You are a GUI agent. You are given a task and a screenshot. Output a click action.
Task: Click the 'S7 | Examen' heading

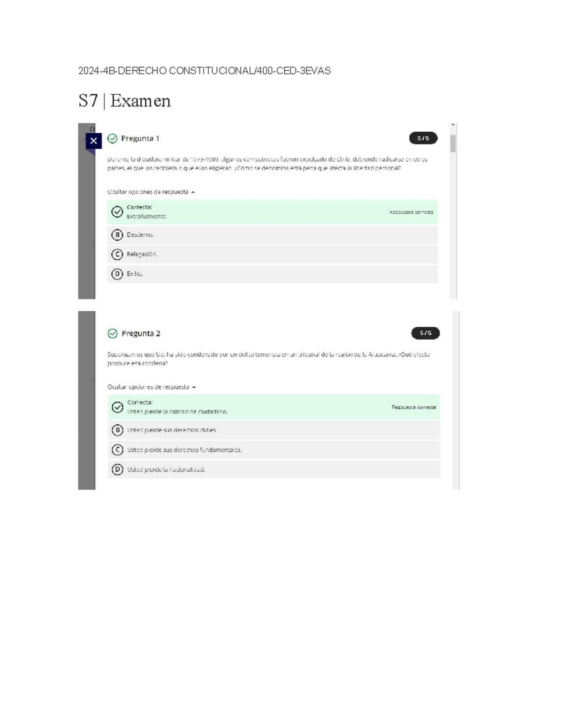click(124, 101)
